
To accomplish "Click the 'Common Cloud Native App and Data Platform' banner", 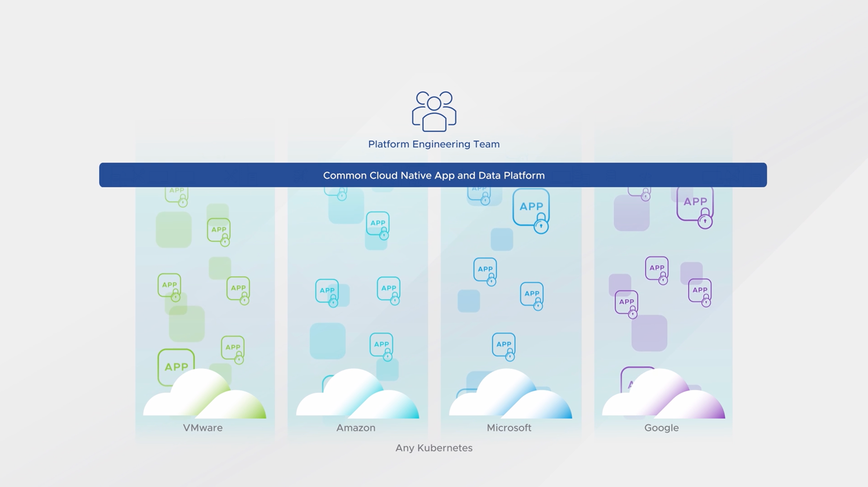I will 433,175.
